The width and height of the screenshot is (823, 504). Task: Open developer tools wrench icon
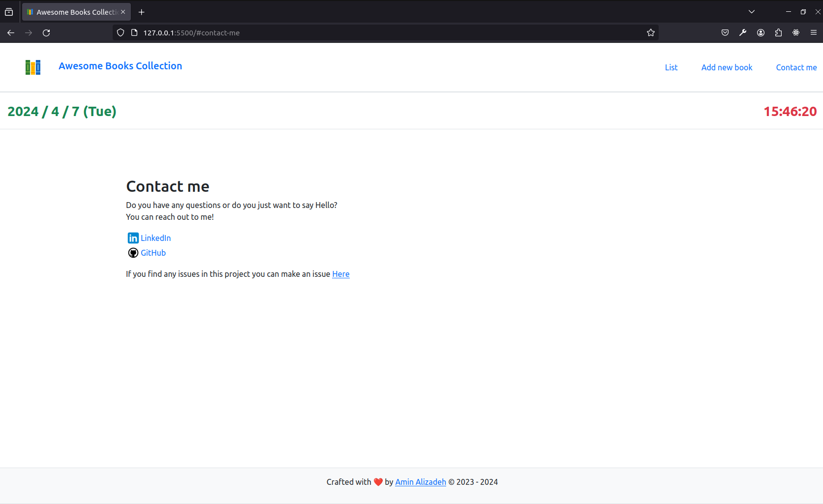743,33
